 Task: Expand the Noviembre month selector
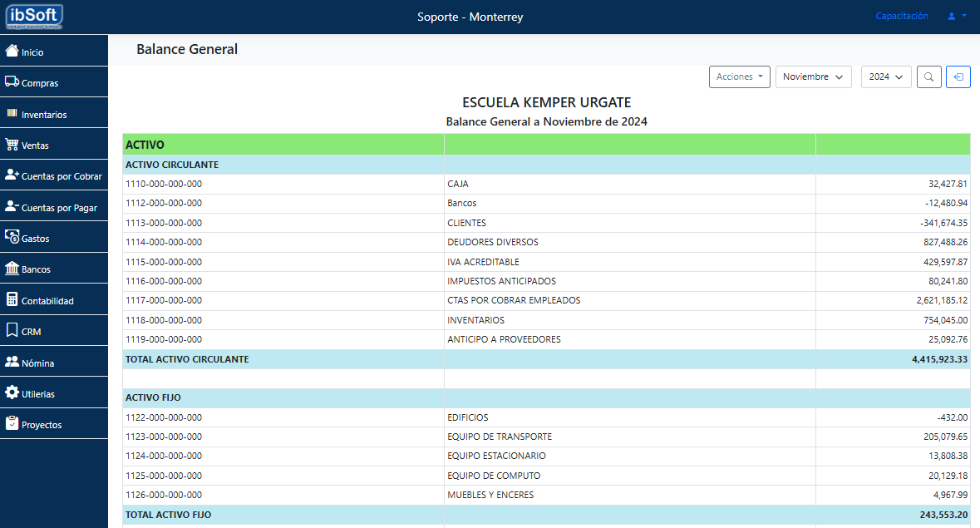(813, 77)
